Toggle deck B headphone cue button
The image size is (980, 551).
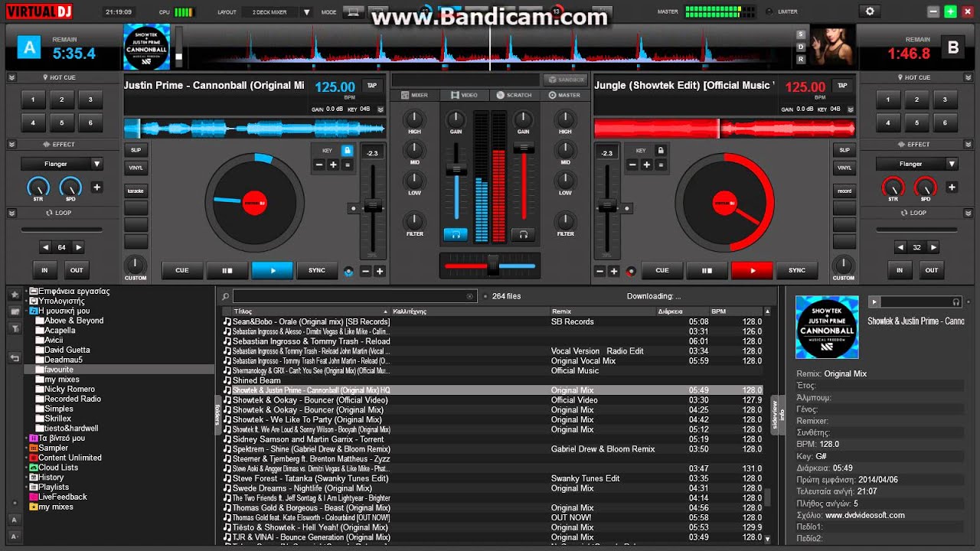(x=524, y=234)
